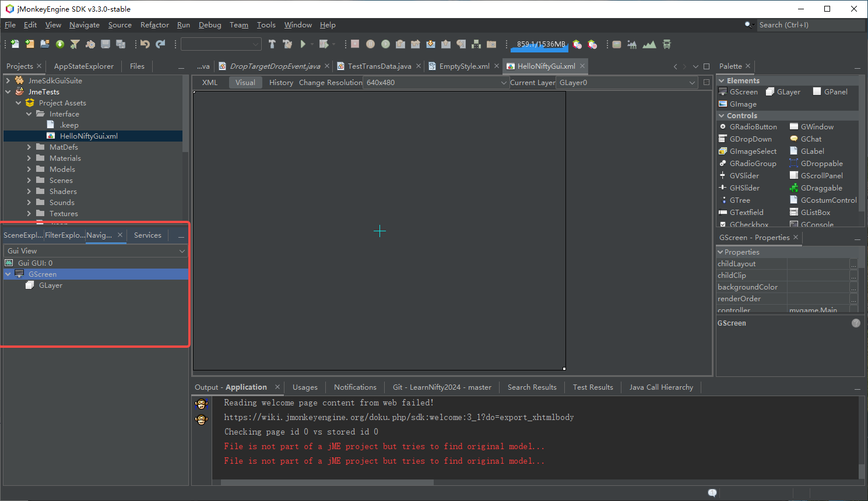Click the Save All disks icon

(121, 44)
